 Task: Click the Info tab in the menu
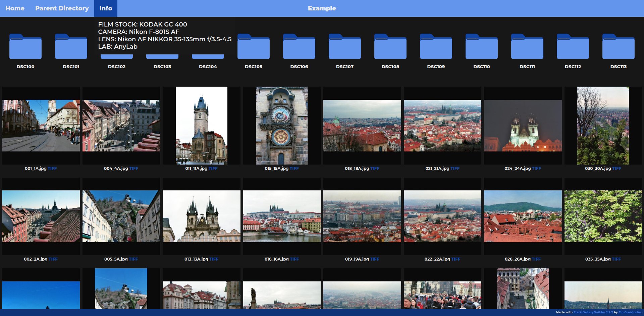pyautogui.click(x=106, y=8)
